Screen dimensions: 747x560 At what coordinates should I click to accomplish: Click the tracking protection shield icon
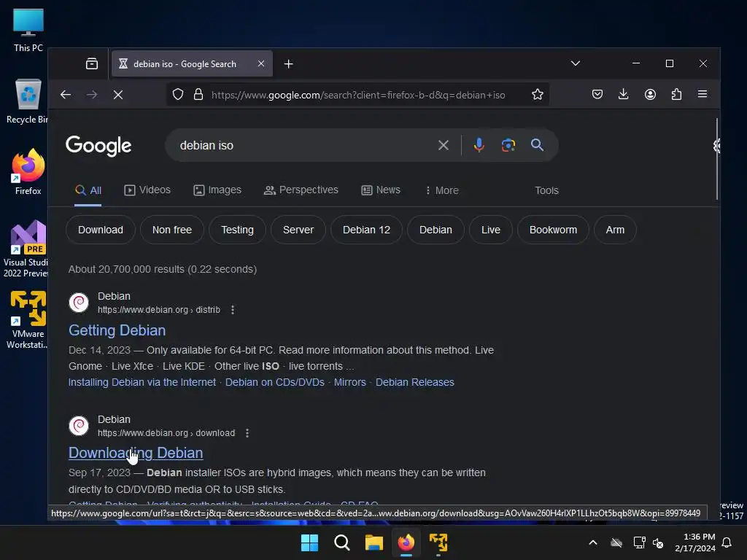[178, 94]
